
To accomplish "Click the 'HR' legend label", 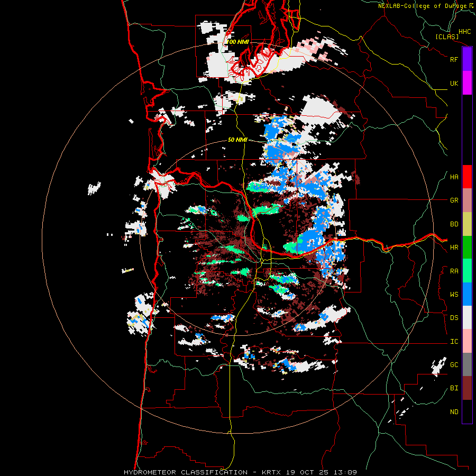I will pyautogui.click(x=454, y=248).
